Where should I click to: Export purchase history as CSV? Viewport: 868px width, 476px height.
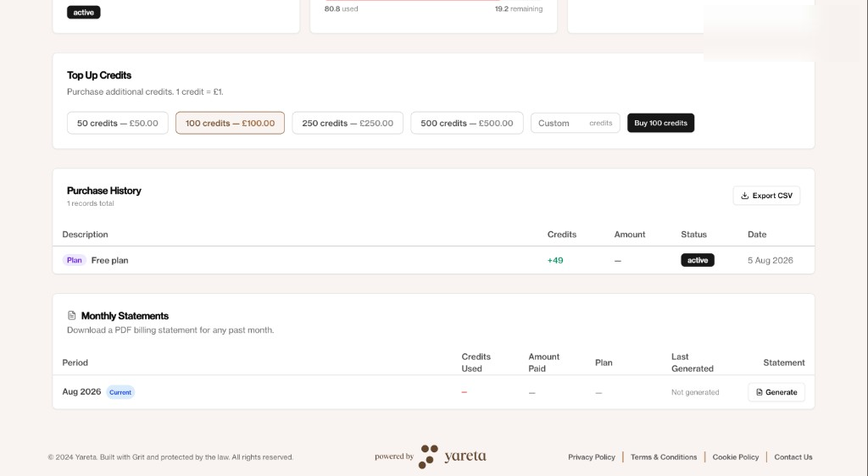click(766, 196)
